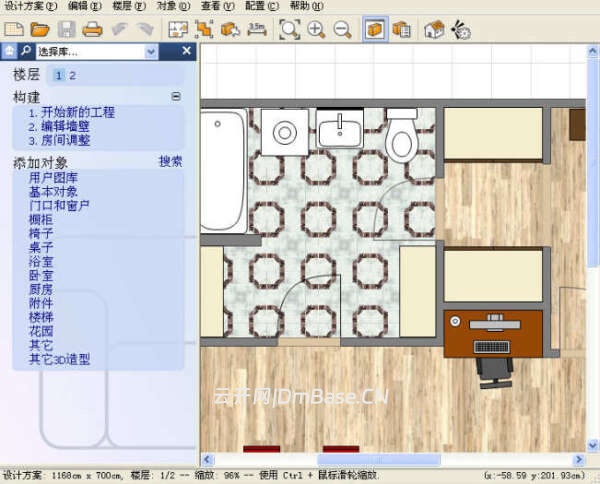Click the Zoom out magnifier icon
The height and width of the screenshot is (484, 600).
click(x=342, y=30)
